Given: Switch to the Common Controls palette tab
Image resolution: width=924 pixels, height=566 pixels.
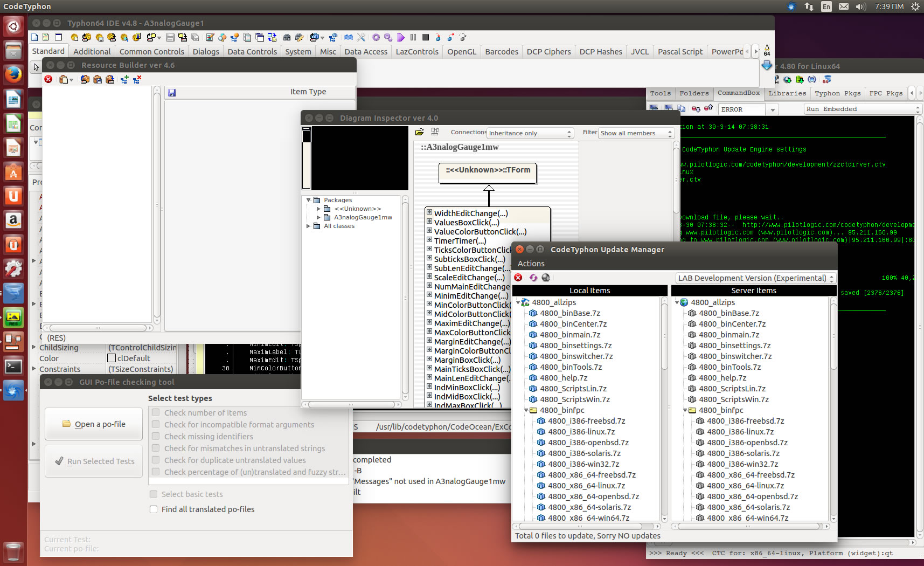Looking at the screenshot, I should pyautogui.click(x=151, y=51).
